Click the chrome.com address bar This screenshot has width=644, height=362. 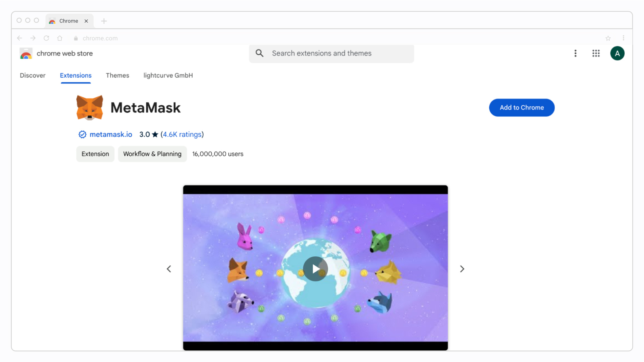[x=100, y=38]
